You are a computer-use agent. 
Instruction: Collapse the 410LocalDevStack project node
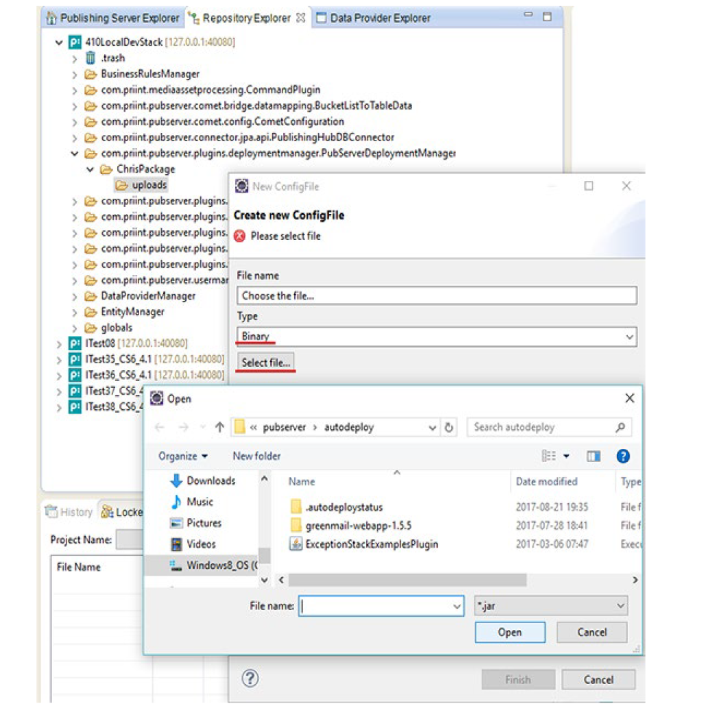[59, 42]
